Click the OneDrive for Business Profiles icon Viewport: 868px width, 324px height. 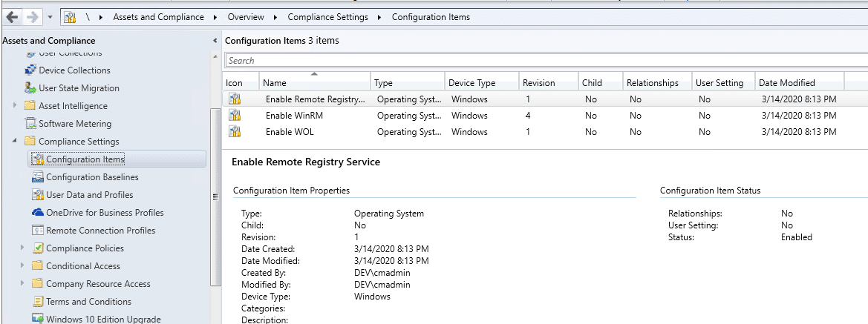[38, 213]
